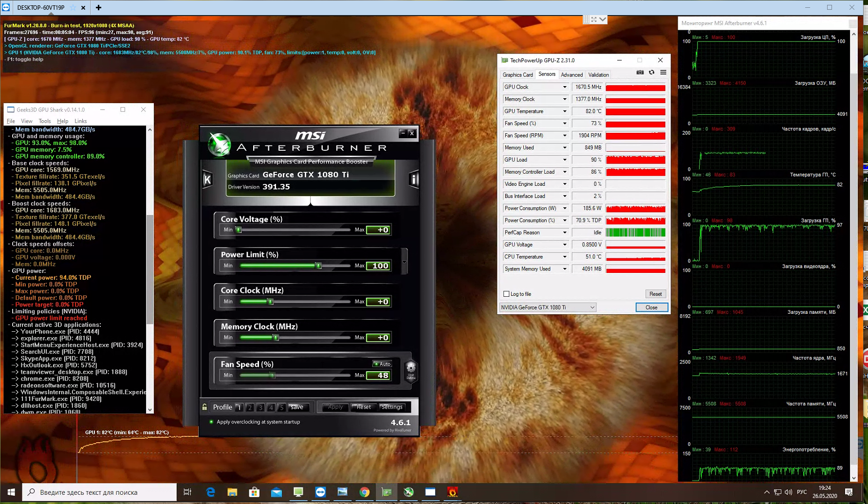This screenshot has height=504, width=868.
Task: Select Afterburner profile slot 3
Action: pyautogui.click(x=260, y=408)
